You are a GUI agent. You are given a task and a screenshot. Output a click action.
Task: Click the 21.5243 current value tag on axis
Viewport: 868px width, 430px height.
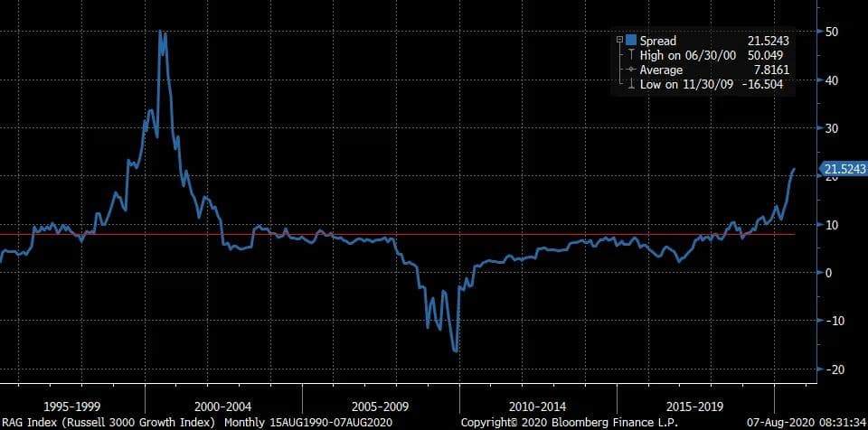point(843,169)
